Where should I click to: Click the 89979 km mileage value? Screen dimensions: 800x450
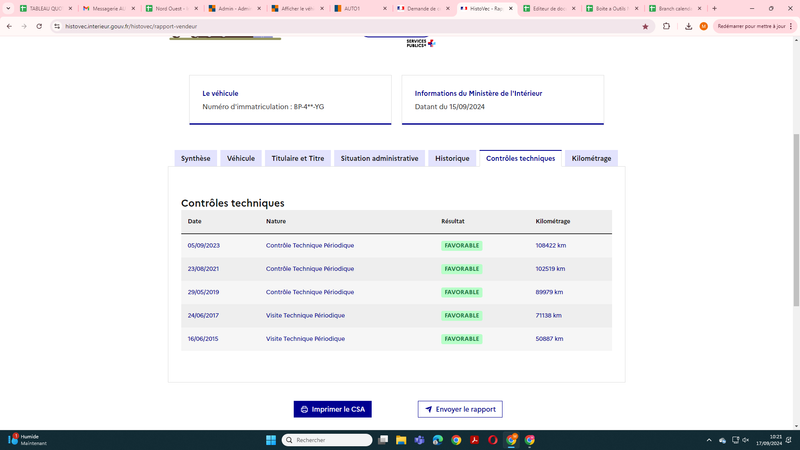(x=549, y=292)
